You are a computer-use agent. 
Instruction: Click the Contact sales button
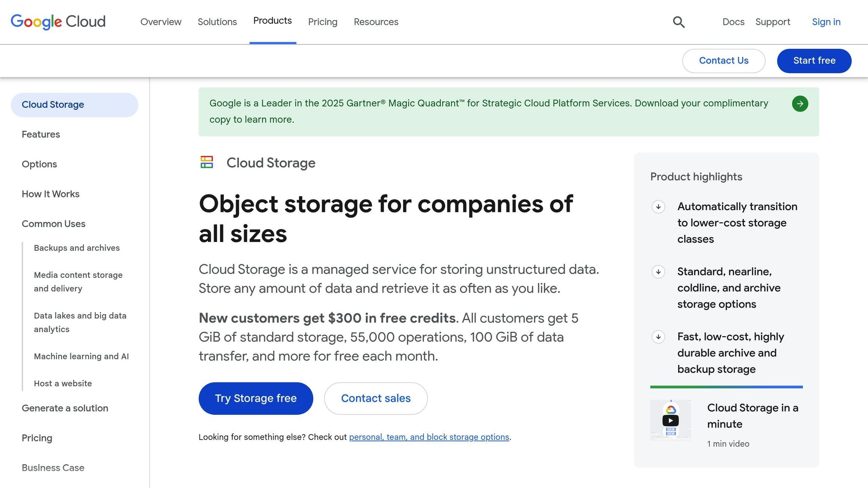[376, 398]
